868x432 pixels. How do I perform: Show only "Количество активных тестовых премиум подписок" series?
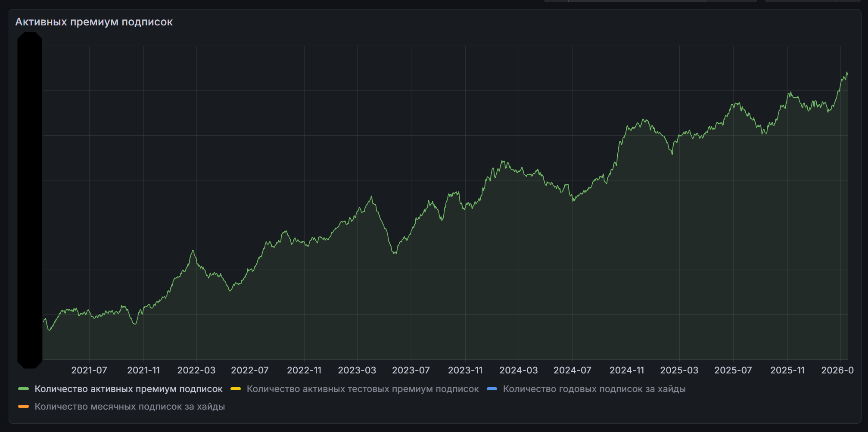[362, 389]
